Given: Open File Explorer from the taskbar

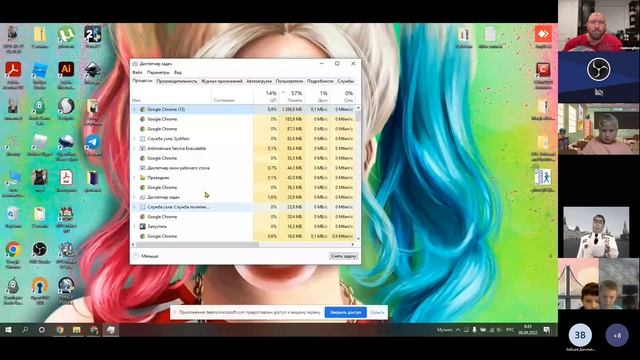Looking at the screenshot, I should (x=77, y=330).
